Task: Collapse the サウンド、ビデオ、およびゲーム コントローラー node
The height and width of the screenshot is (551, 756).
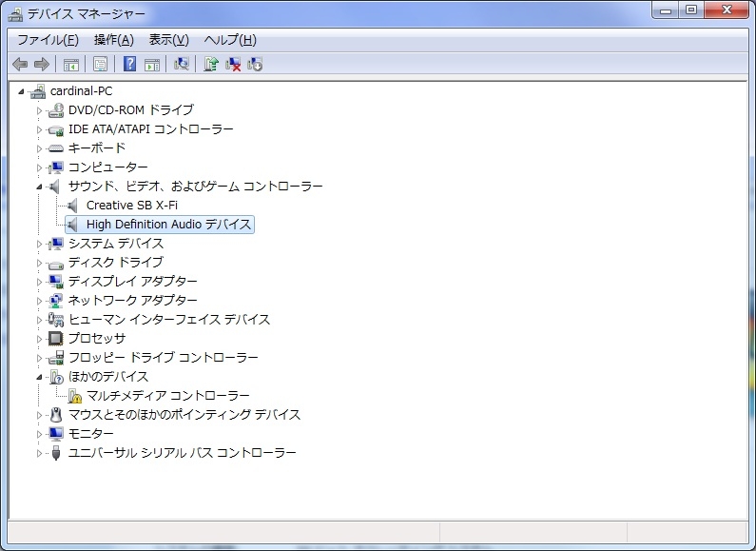Action: click(x=40, y=187)
